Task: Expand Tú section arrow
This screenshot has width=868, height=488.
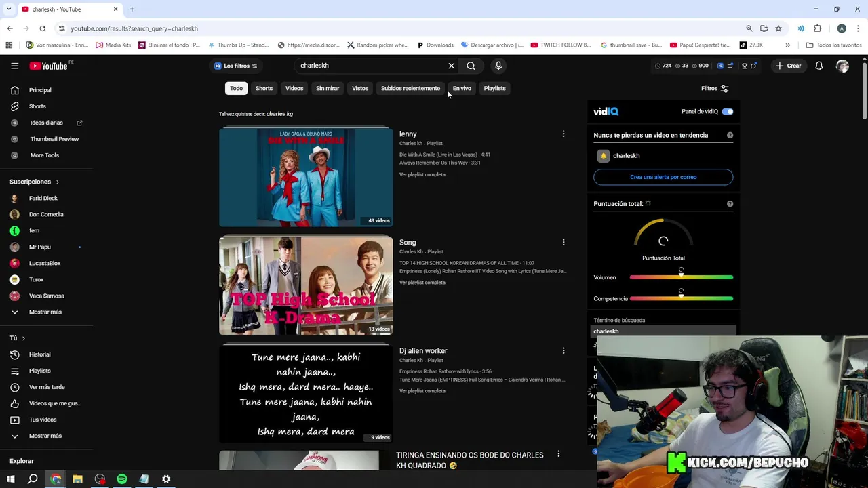Action: pos(23,338)
